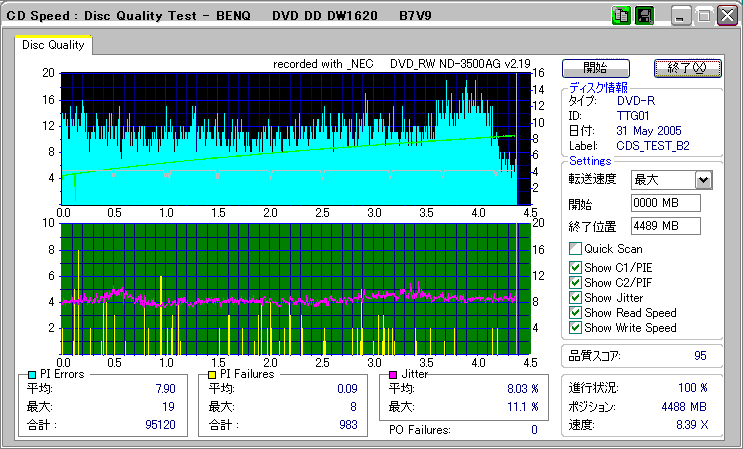Toggle Show Write Speed checkbox
The width and height of the screenshot is (743, 449).
[x=575, y=328]
